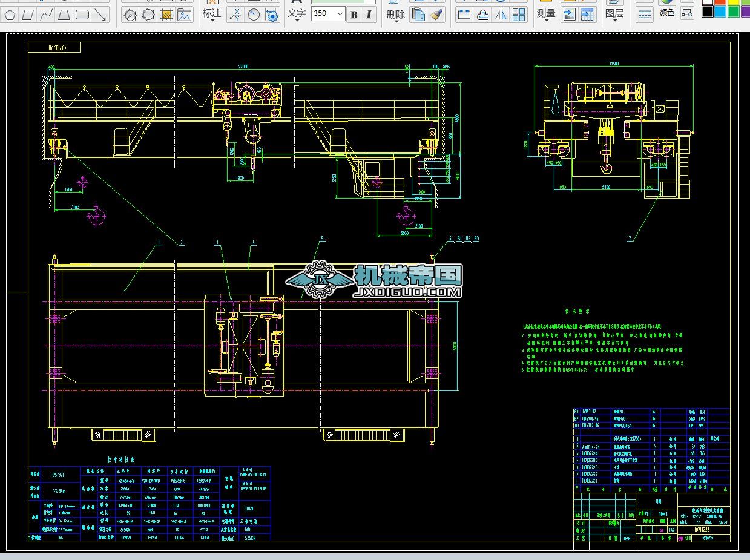Activate the arrow line tool
The height and width of the screenshot is (560, 750).
tap(100, 15)
